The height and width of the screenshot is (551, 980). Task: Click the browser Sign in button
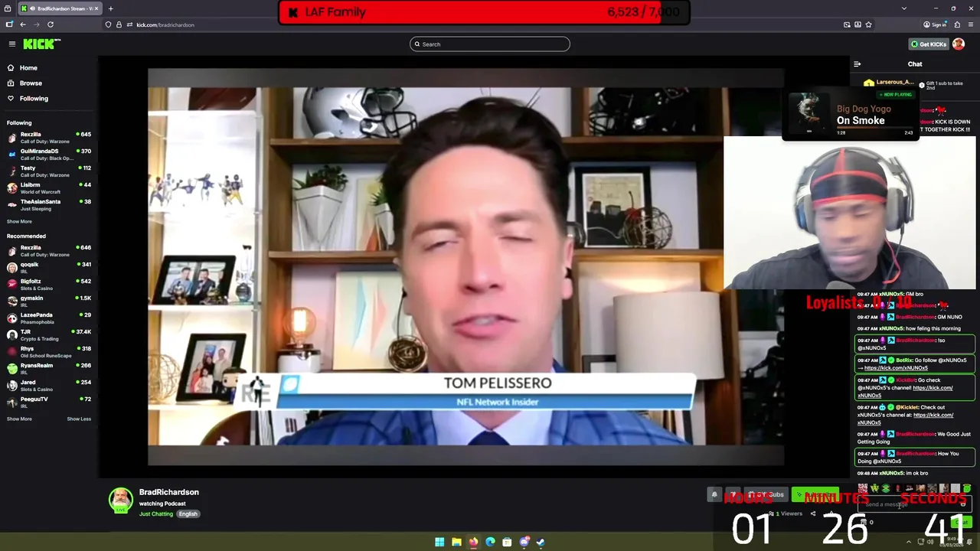coord(935,24)
